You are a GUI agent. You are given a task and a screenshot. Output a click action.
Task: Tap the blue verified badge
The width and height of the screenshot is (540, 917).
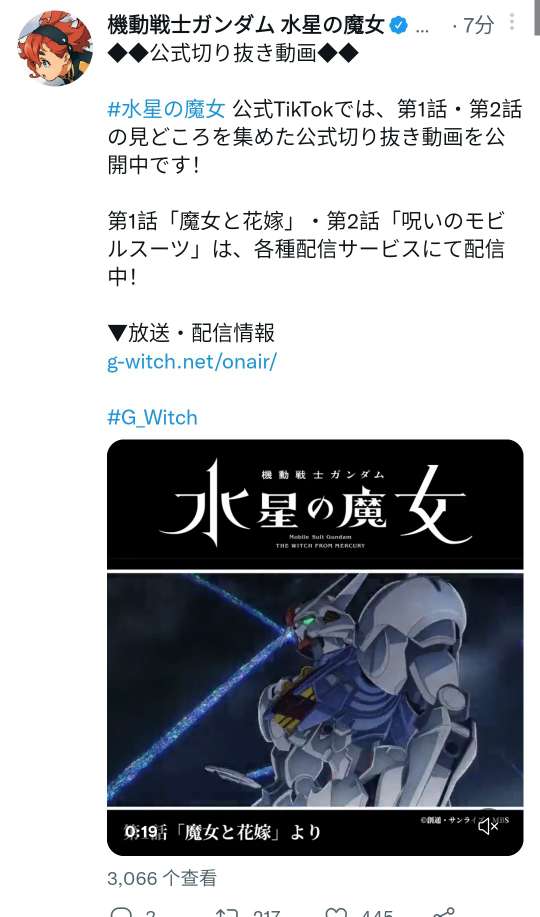[x=398, y=25]
